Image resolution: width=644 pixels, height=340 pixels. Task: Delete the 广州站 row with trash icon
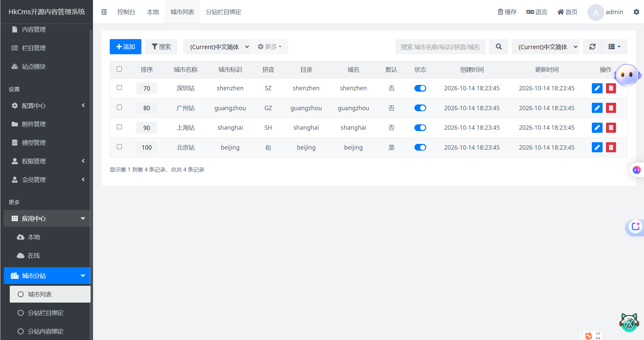(611, 108)
